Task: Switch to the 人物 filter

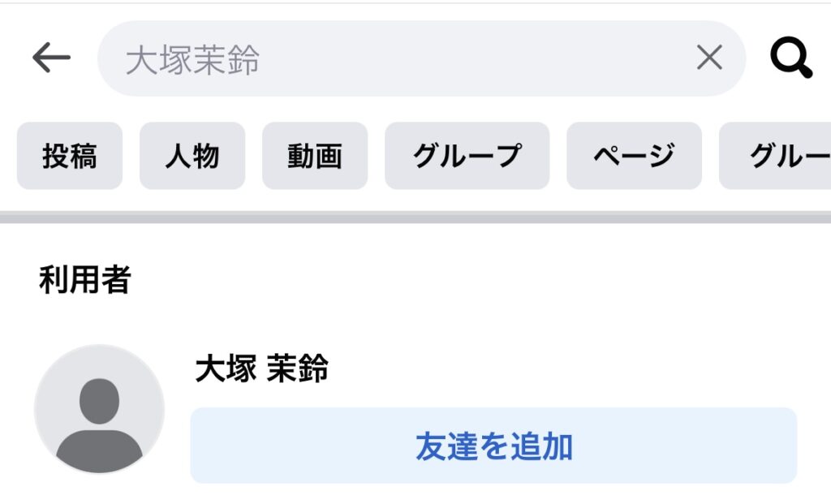Action: click(x=192, y=156)
